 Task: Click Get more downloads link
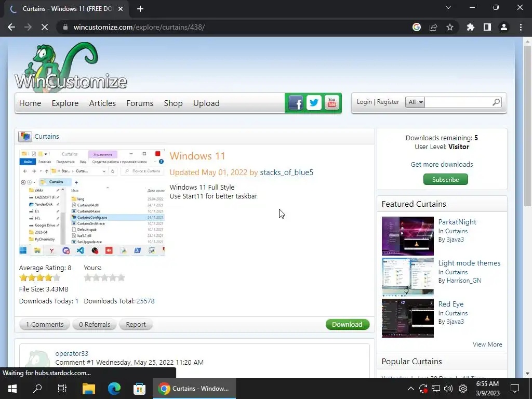442,164
